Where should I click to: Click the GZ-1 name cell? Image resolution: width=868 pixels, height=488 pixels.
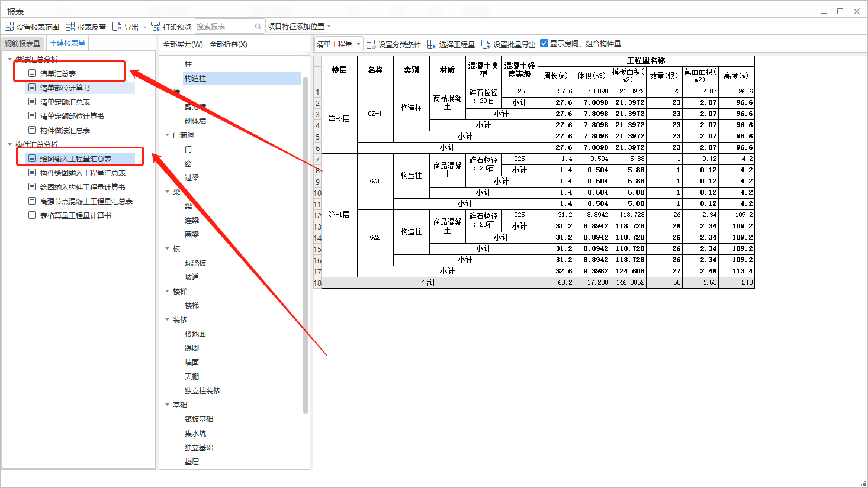(x=375, y=114)
